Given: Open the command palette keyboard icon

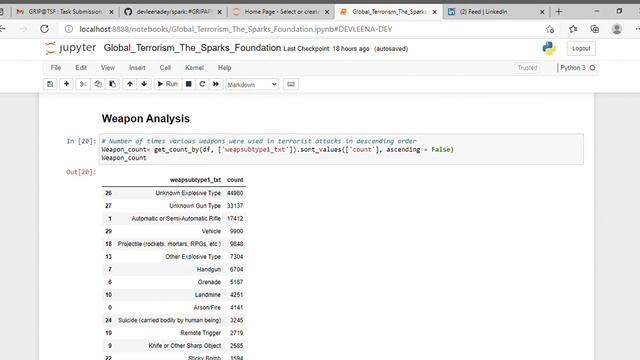Looking at the screenshot, I should pos(291,84).
